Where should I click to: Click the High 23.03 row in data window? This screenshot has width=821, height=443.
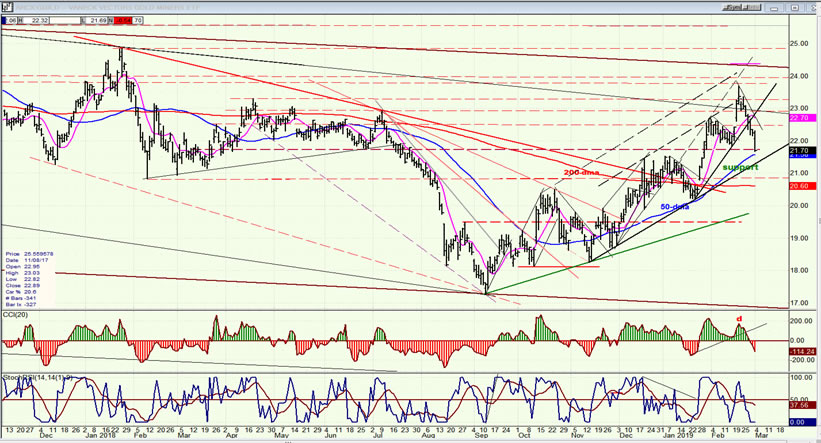click(23, 273)
